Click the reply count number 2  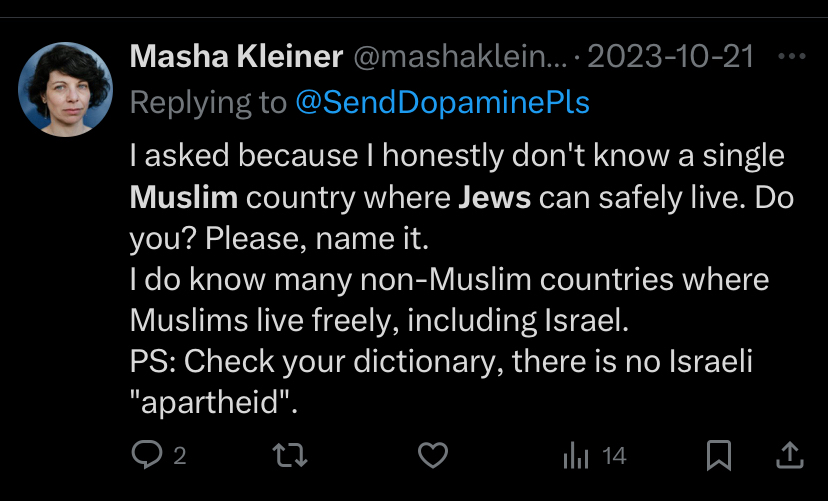pyautogui.click(x=180, y=456)
